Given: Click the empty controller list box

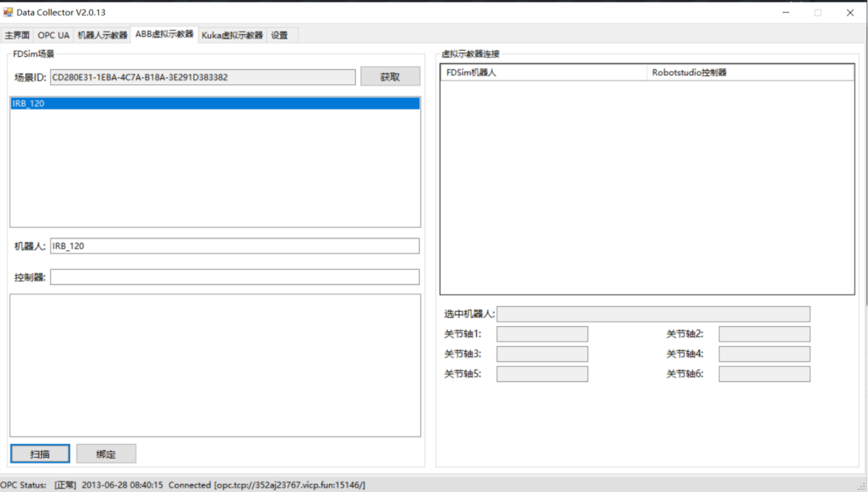Looking at the screenshot, I should [215, 365].
